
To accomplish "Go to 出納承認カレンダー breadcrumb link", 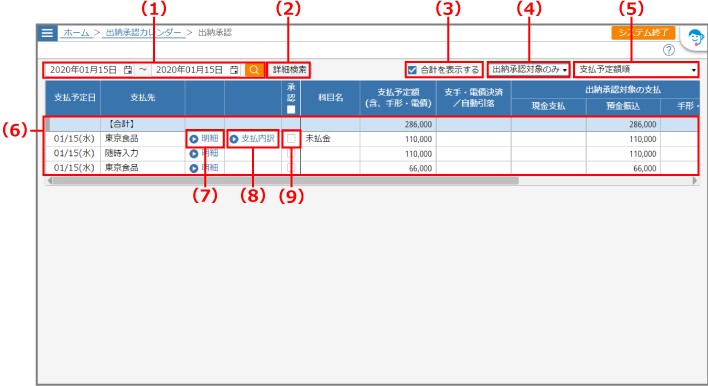I will [x=143, y=33].
